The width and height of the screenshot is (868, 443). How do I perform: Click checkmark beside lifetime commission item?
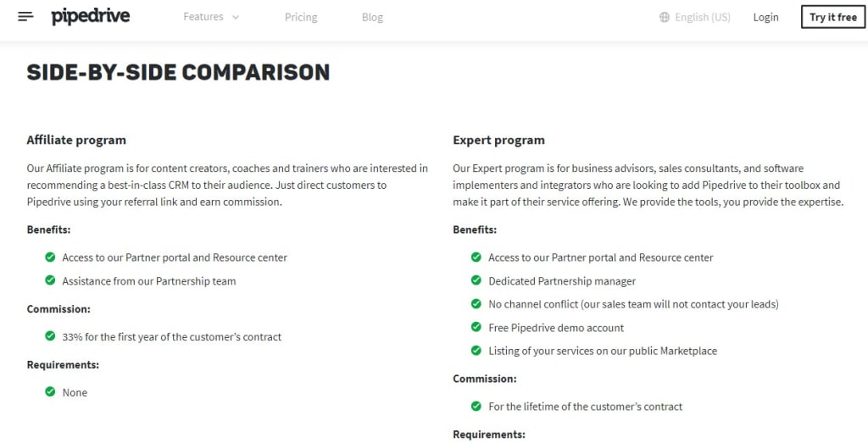476,406
